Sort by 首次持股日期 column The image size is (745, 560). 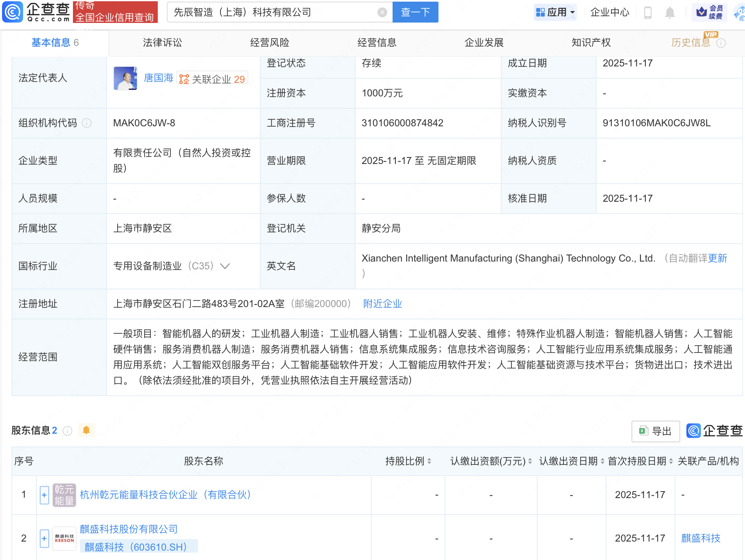(x=671, y=461)
